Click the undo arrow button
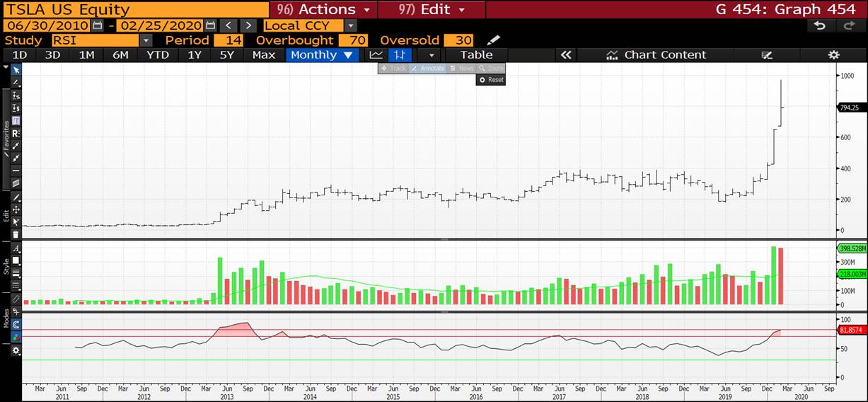The image size is (868, 402). tap(820, 25)
